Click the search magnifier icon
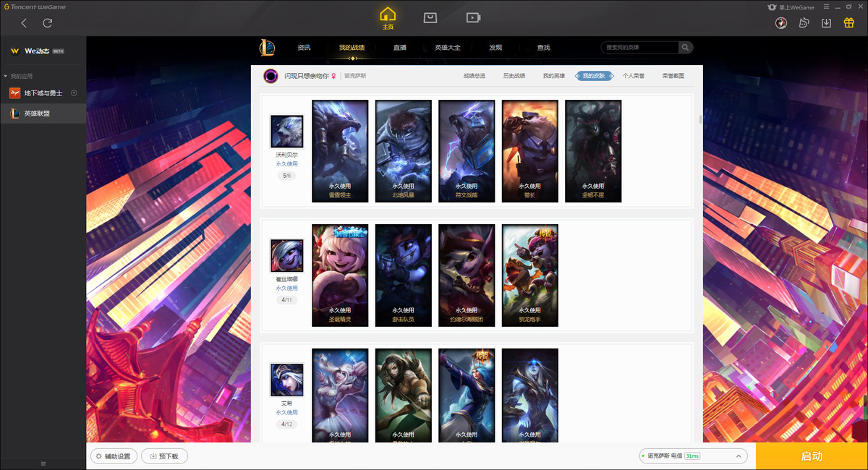Image resolution: width=868 pixels, height=470 pixels. 685,48
